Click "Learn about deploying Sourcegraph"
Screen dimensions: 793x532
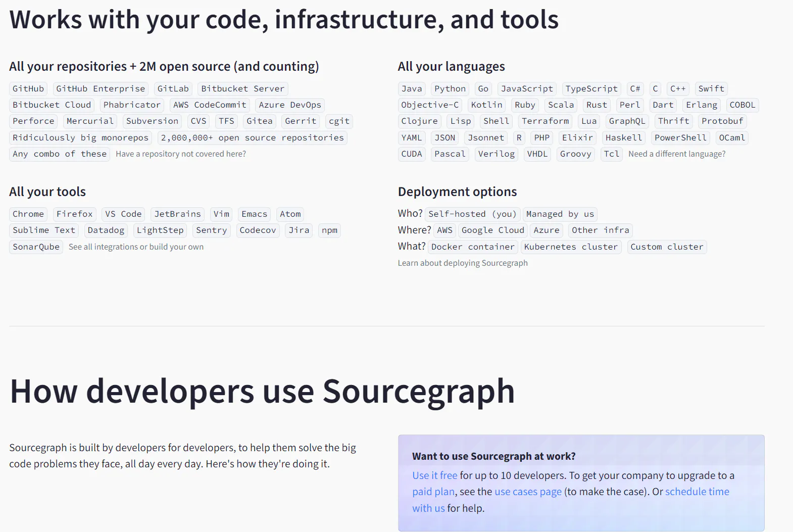[x=463, y=263]
